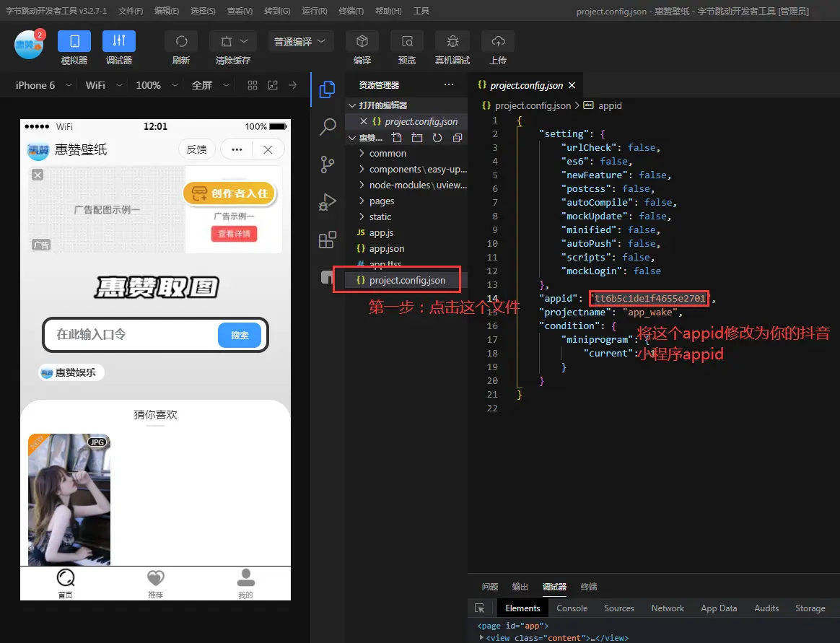This screenshot has width=840, height=643.
Task: Open the Extensions icon in activity bar
Action: (328, 240)
